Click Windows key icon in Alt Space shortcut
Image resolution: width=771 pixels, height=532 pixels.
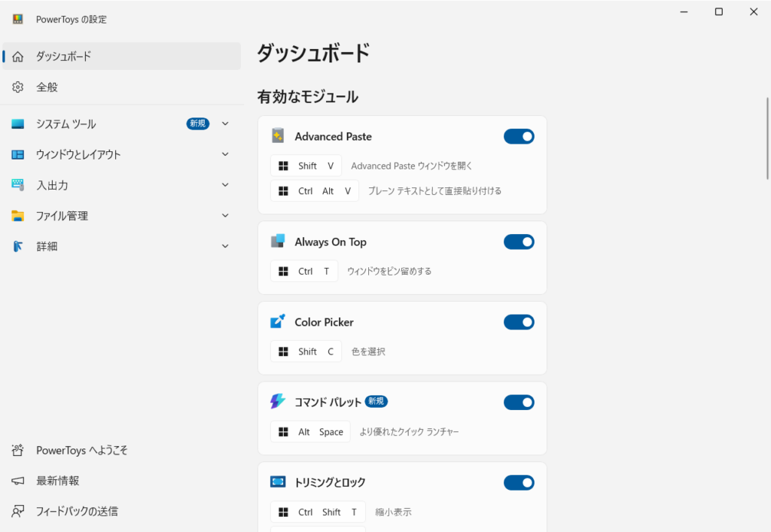click(x=284, y=432)
